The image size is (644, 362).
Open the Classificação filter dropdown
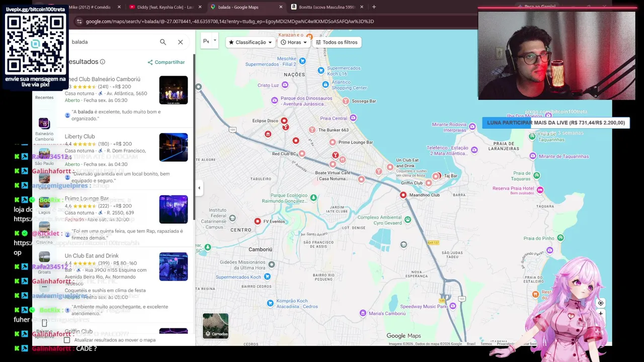[x=251, y=42]
